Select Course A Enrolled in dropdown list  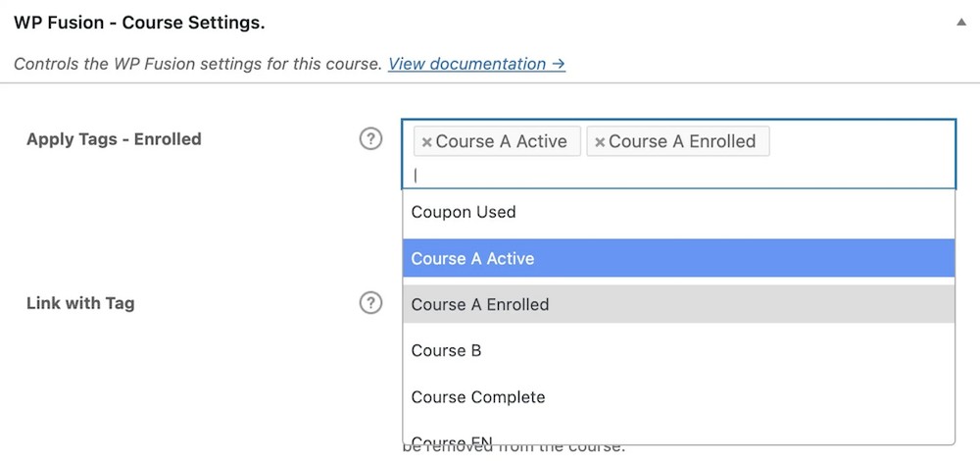pyautogui.click(x=480, y=305)
